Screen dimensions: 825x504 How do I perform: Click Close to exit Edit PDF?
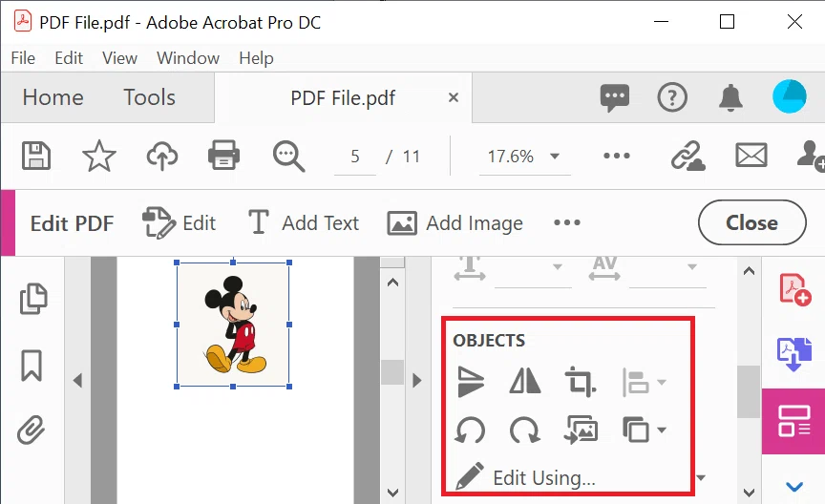click(x=751, y=222)
